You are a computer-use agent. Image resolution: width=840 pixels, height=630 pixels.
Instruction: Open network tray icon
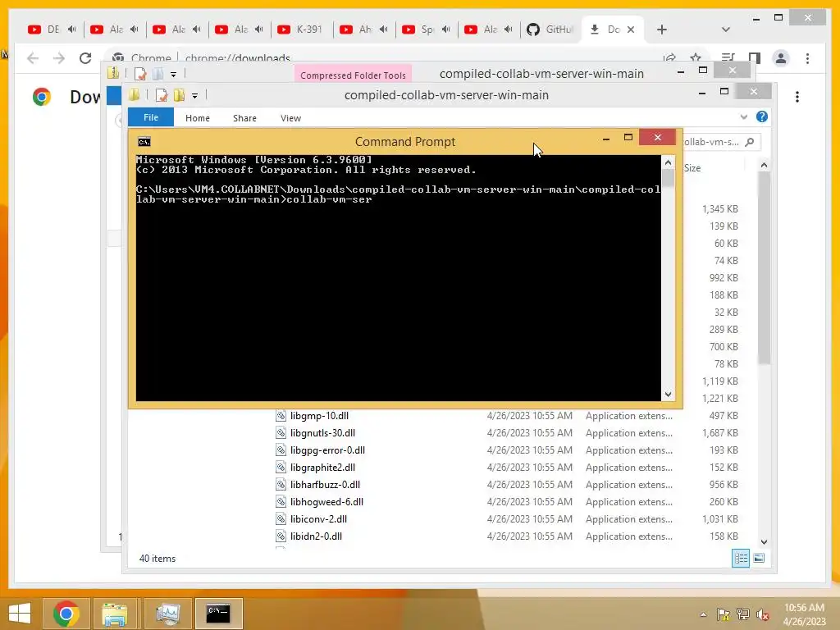click(x=743, y=614)
